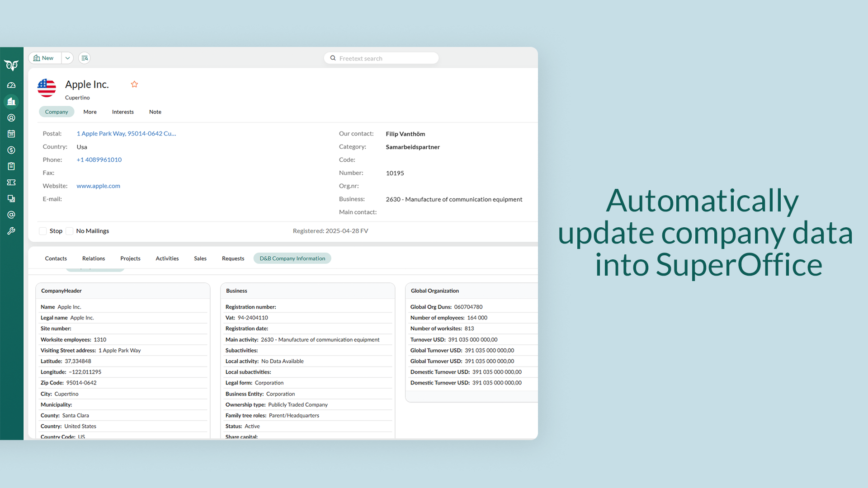Select the Sales section tab
The width and height of the screenshot is (868, 488).
coord(200,258)
